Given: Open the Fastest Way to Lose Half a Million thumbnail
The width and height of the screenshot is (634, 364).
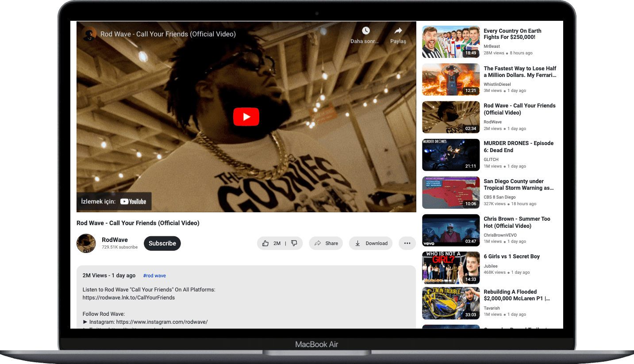Looking at the screenshot, I should 451,80.
